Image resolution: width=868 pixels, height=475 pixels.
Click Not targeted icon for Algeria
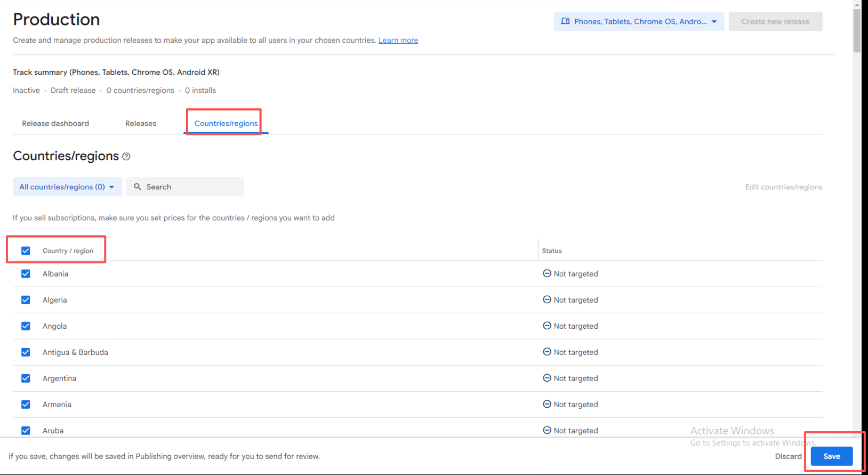pos(546,299)
